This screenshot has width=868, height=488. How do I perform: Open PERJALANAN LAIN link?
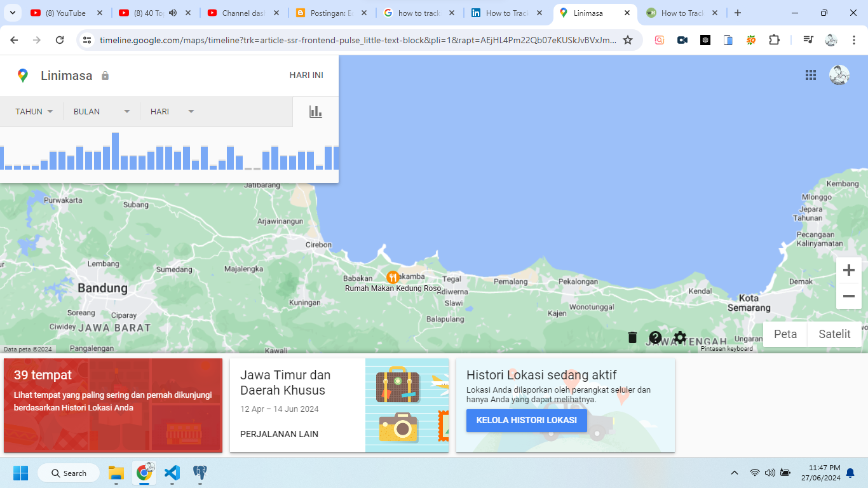pos(280,435)
